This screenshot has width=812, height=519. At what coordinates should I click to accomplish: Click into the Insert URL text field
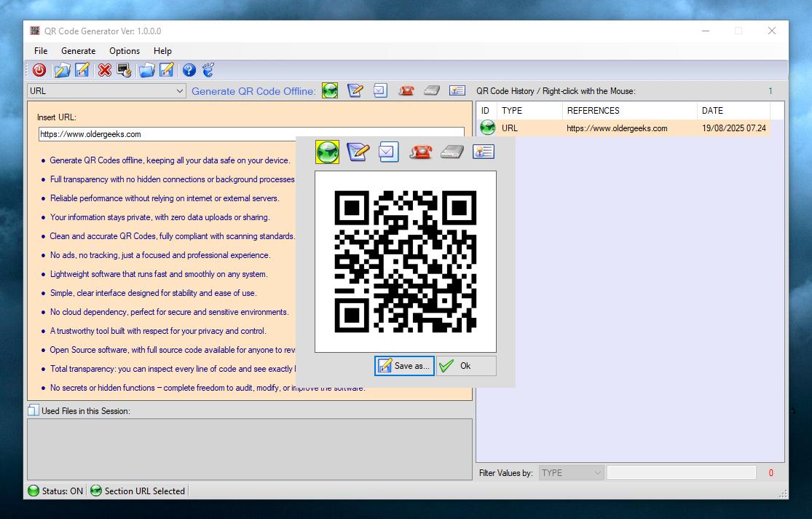[167, 134]
